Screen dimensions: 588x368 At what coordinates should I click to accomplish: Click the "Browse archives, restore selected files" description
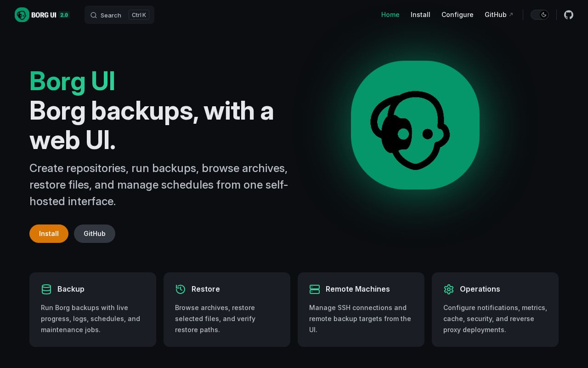215,319
